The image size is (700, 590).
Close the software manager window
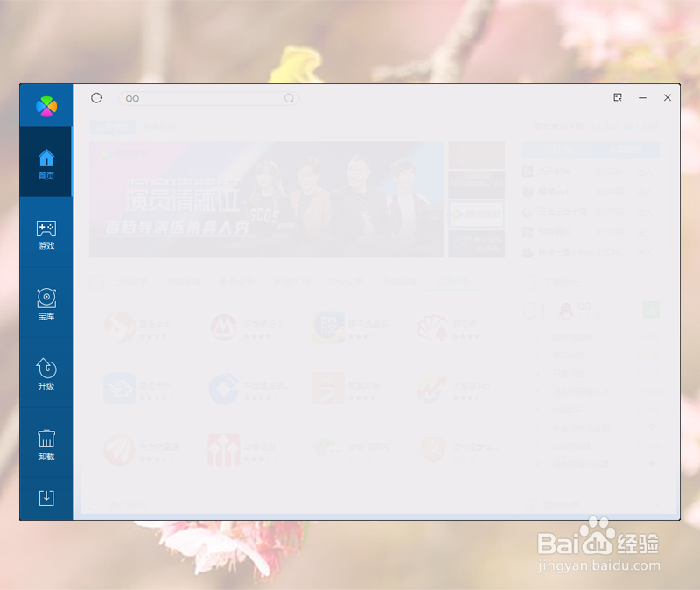[x=668, y=97]
